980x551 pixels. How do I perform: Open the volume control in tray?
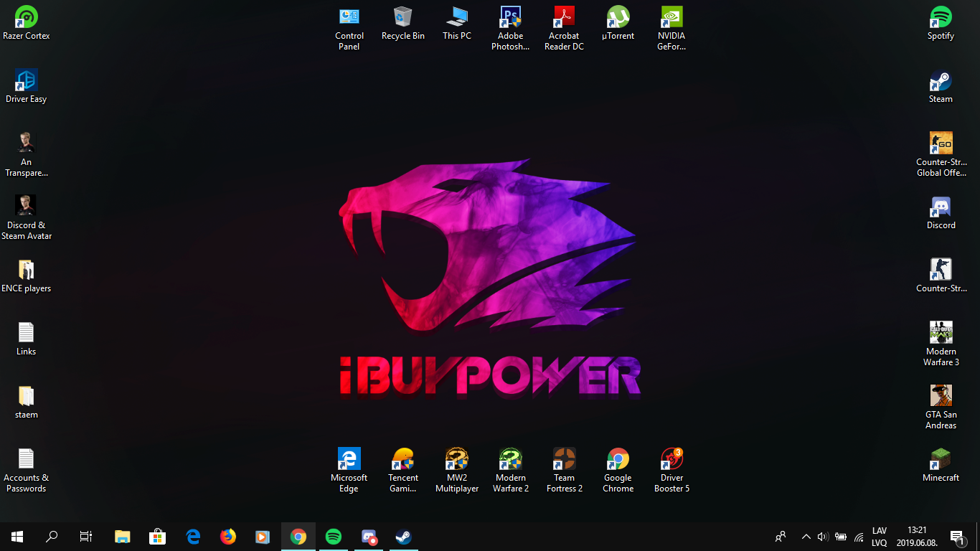pos(823,537)
